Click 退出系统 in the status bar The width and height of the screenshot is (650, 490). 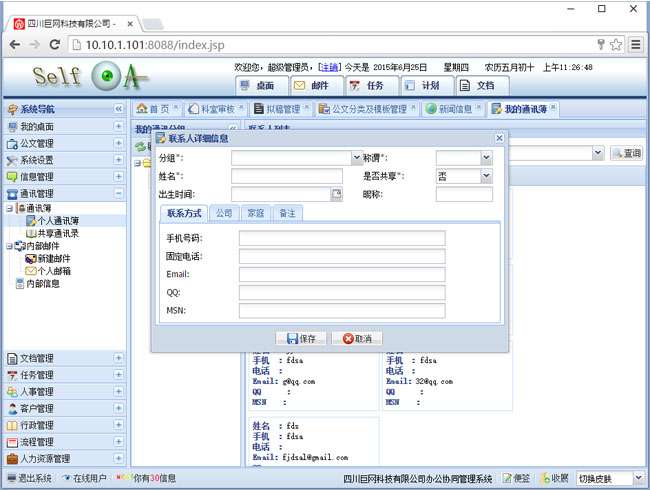point(28,478)
